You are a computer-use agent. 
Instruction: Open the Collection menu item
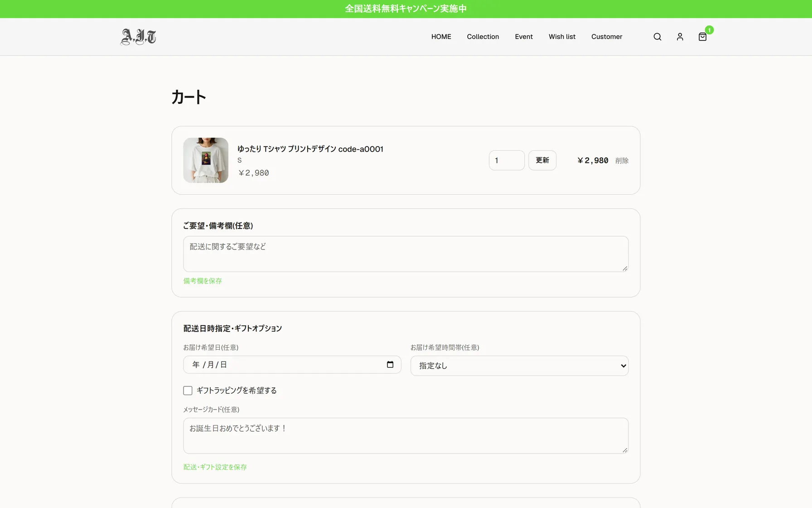(483, 37)
